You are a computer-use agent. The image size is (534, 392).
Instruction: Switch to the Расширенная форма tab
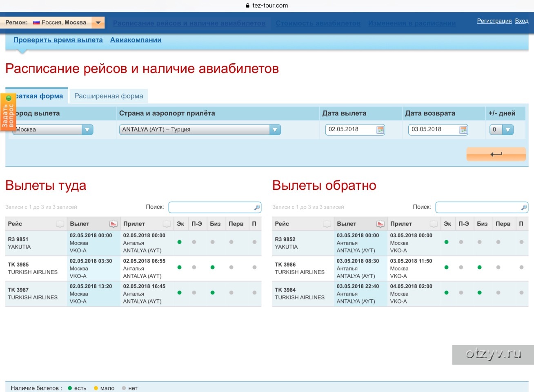point(109,96)
